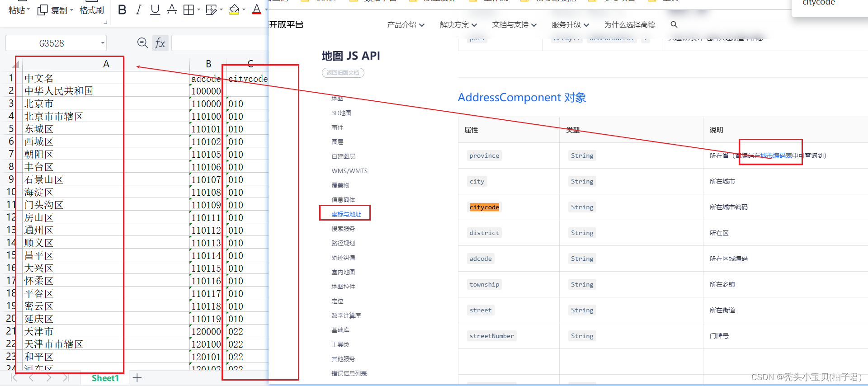Open the Draw Border dropdown arrow

click(x=221, y=10)
